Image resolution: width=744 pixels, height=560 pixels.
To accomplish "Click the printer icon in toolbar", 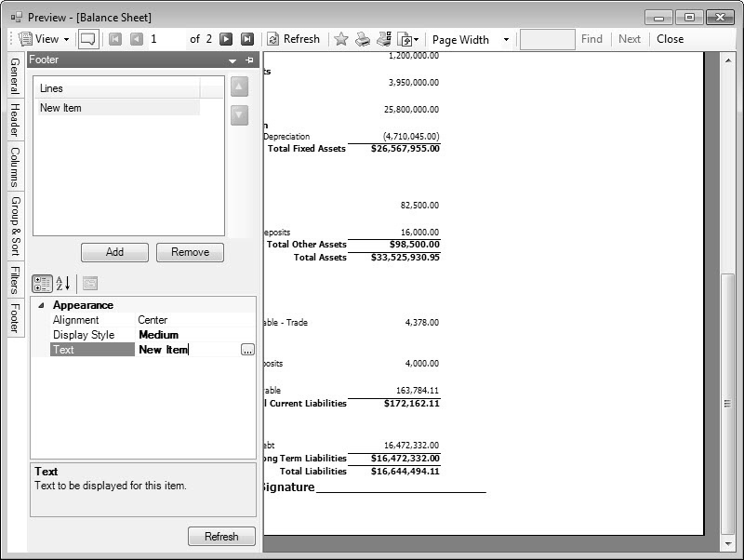I will [363, 39].
